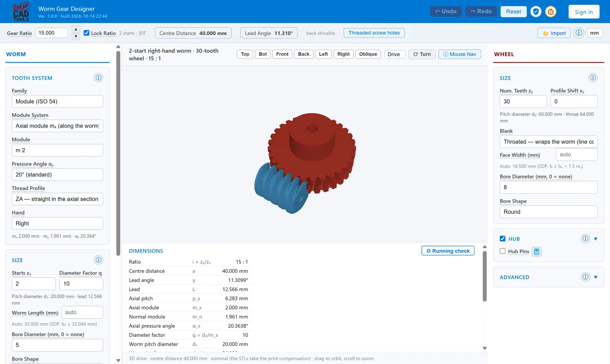This screenshot has width=610, height=364.
Task: Click the Sign in button
Action: coord(584,12)
